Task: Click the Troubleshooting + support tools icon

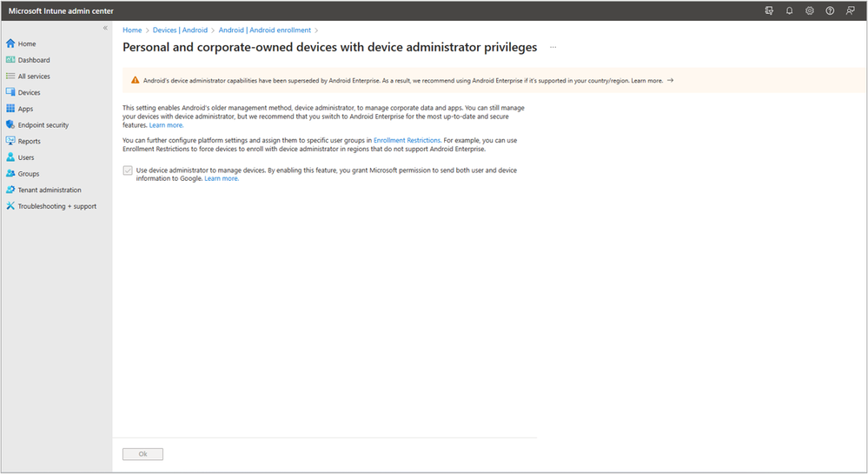Action: point(10,205)
